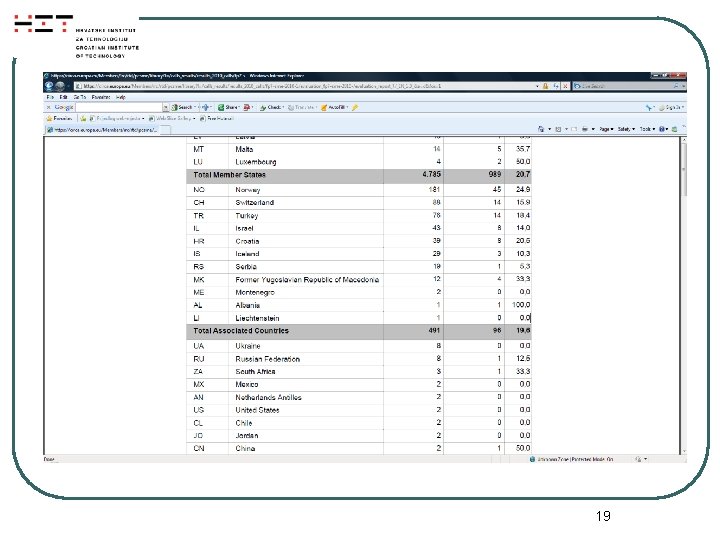The image size is (720, 540).
Task: Click the 'South Africa' table cell
Action: click(x=255, y=371)
